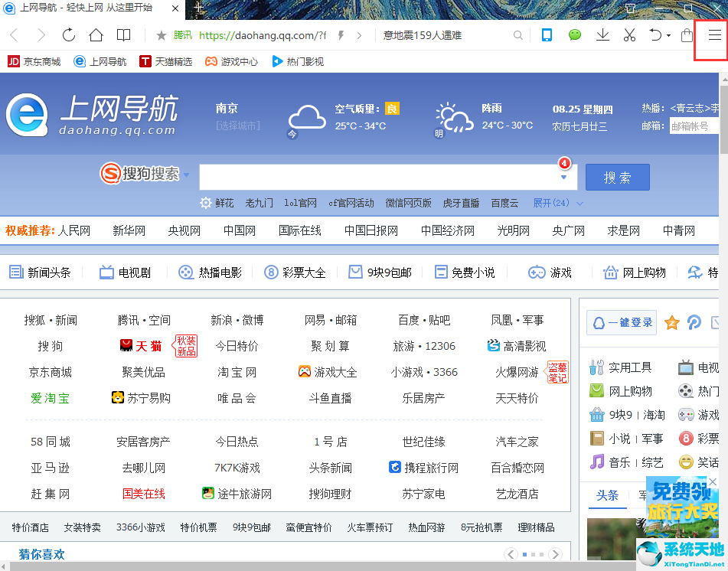Click the browser address bar URL
728x571 pixels.
pos(263,35)
